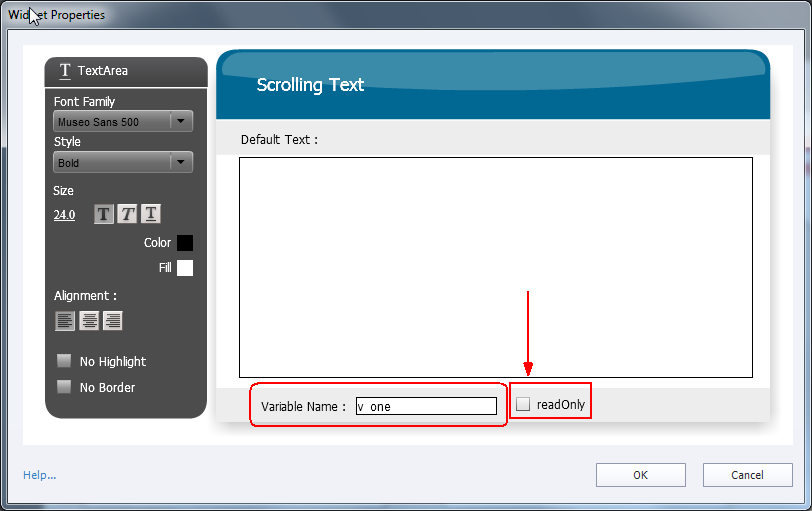
Task: Toggle the italic text style icon
Action: (127, 214)
